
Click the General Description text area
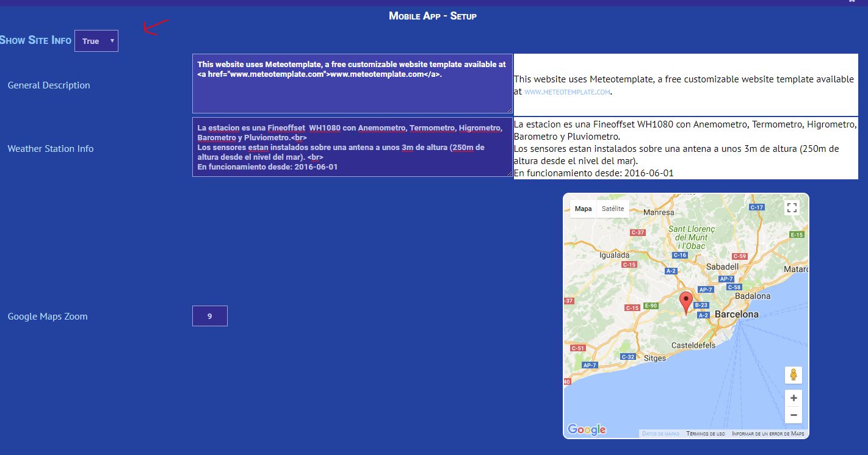tap(352, 84)
